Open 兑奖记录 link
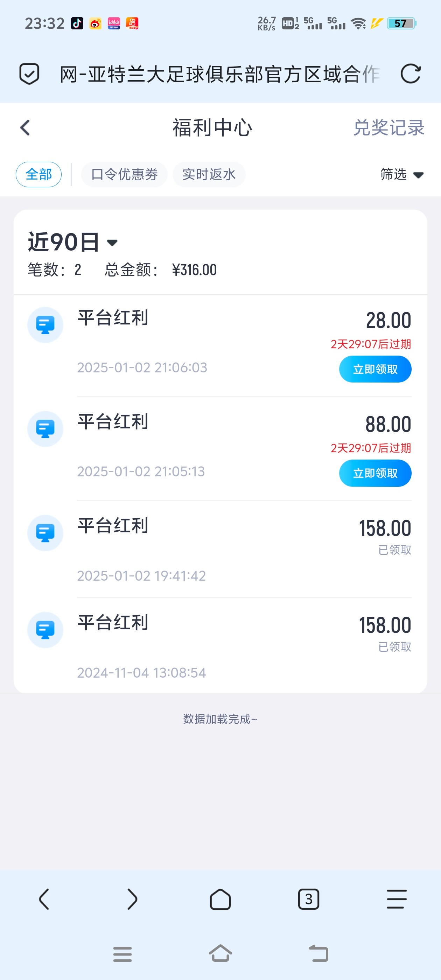 (x=388, y=128)
